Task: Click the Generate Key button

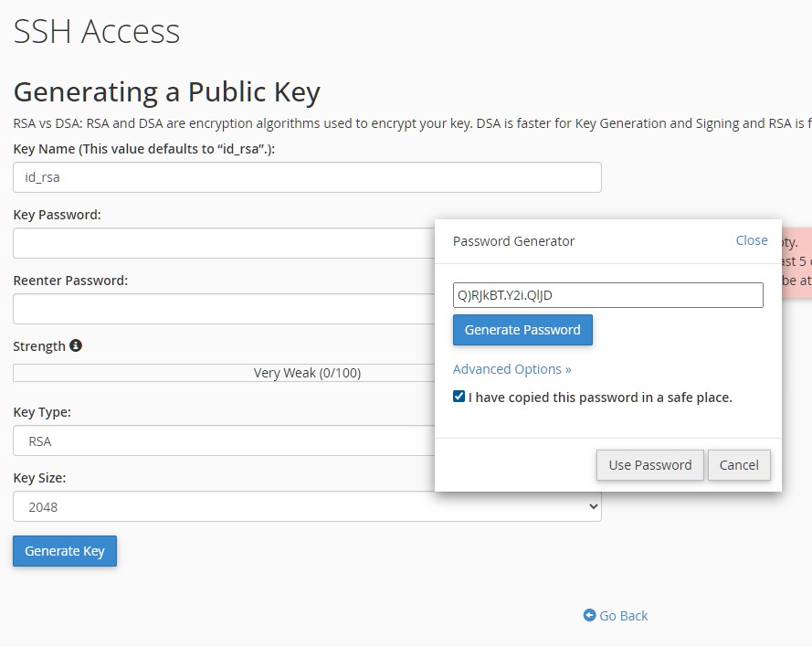Action: tap(65, 551)
